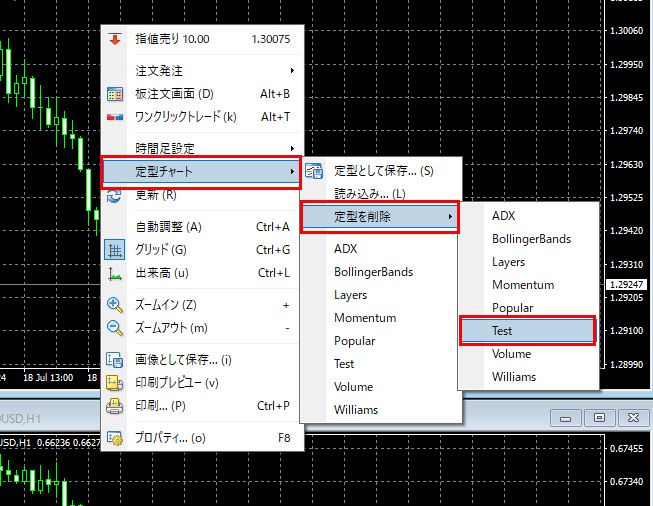This screenshot has width=653, height=506.
Task: Choose ズームアウト (m) menu entry
Action: (x=202, y=328)
